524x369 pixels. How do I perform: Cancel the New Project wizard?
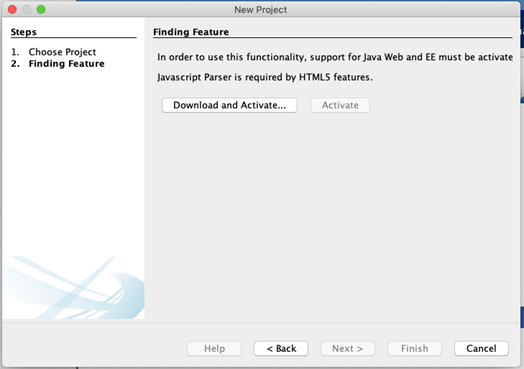pos(481,349)
